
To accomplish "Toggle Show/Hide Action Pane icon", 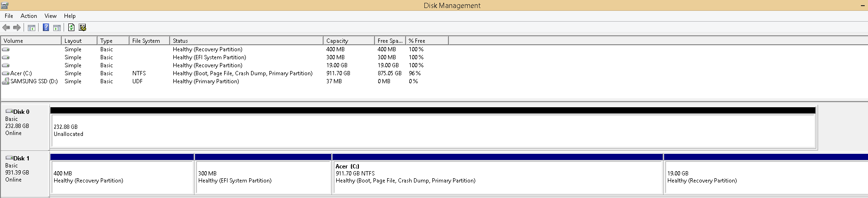I will pos(57,28).
